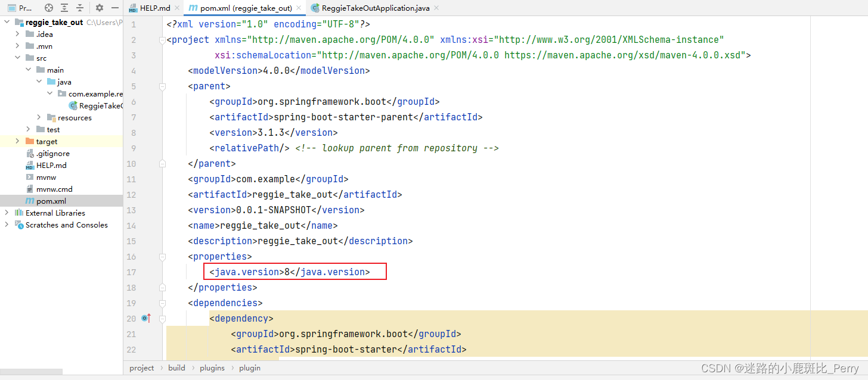The height and width of the screenshot is (380, 868).
Task: Fold the dependencies section at line 19
Action: (x=162, y=303)
